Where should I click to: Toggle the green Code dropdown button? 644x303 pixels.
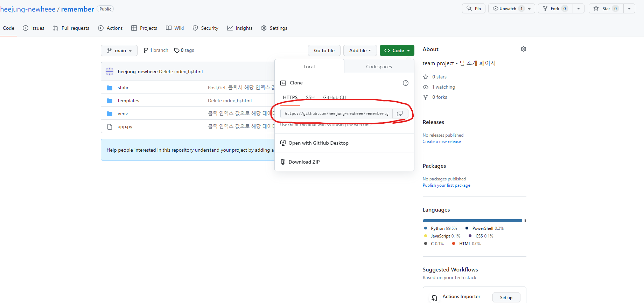click(397, 50)
